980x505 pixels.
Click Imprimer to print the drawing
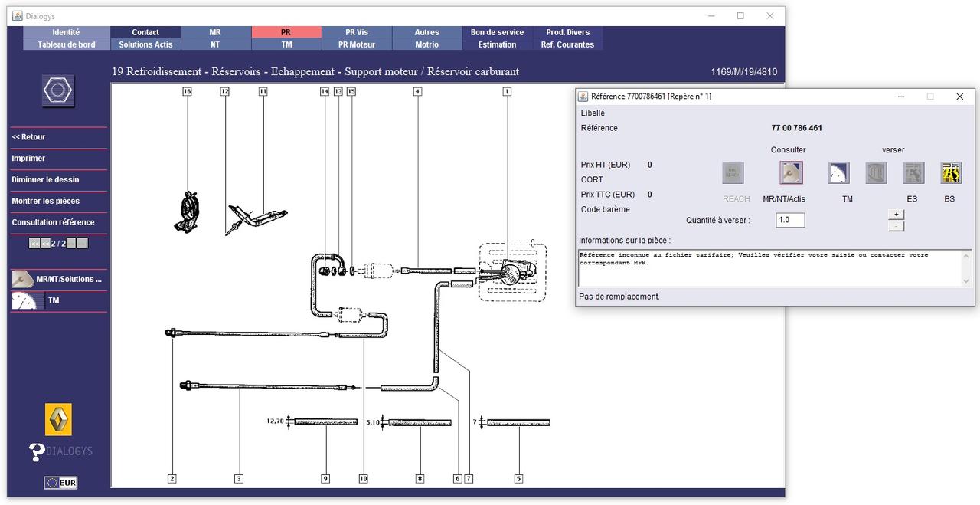(28, 159)
